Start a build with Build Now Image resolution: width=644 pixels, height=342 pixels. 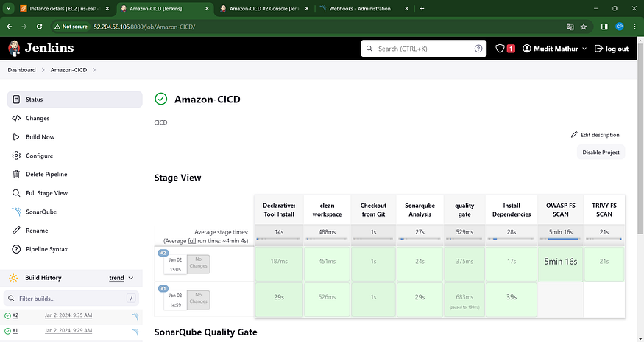(40, 137)
